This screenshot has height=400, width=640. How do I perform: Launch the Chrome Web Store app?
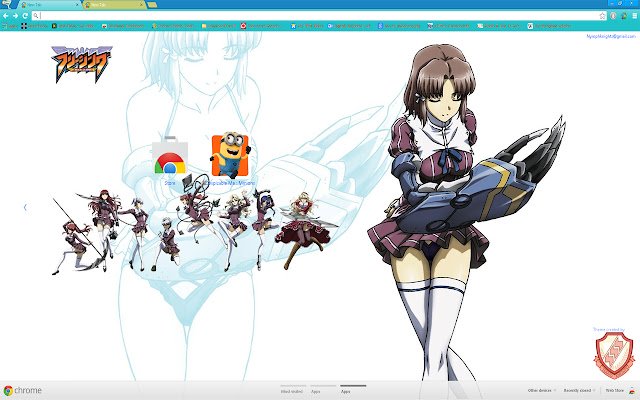170,161
